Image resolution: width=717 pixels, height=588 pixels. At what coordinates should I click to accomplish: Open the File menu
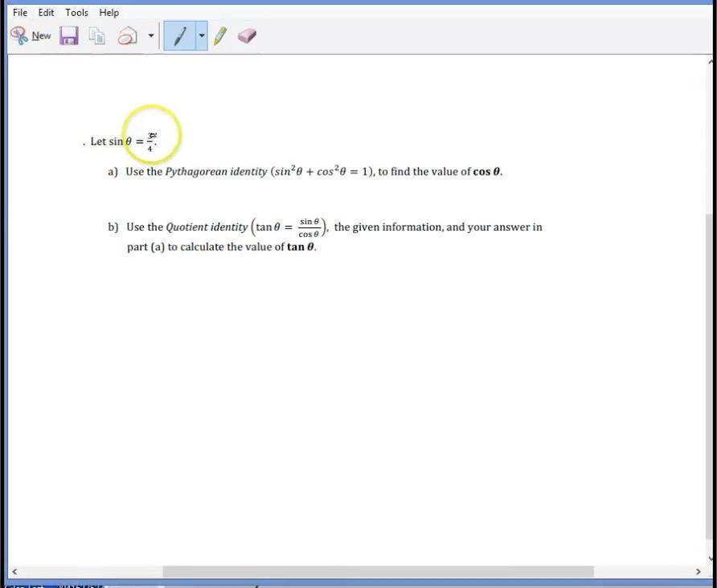(20, 12)
